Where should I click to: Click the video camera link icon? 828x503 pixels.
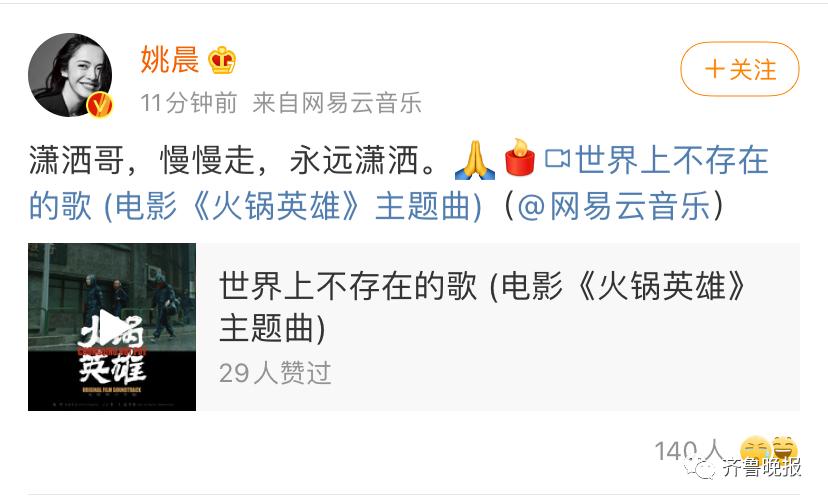pyautogui.click(x=558, y=158)
